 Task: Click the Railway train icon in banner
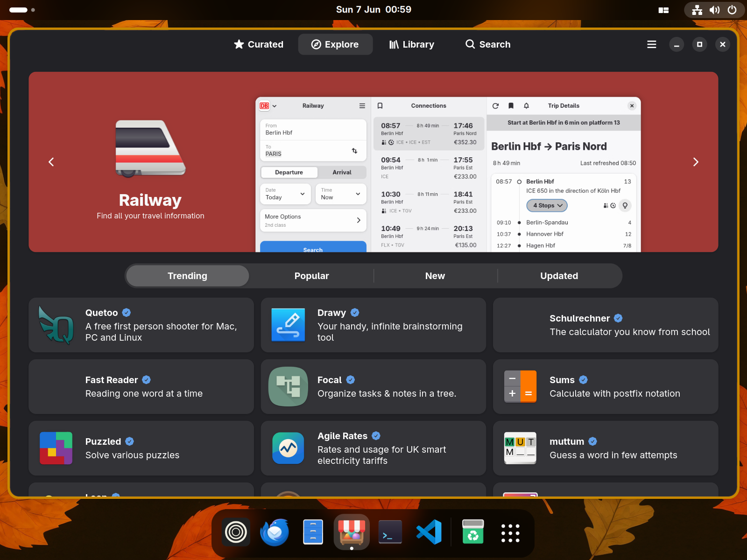[150, 148]
